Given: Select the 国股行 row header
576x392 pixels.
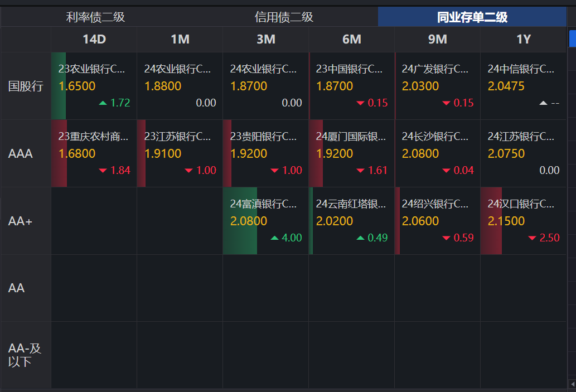Looking at the screenshot, I should tap(26, 86).
